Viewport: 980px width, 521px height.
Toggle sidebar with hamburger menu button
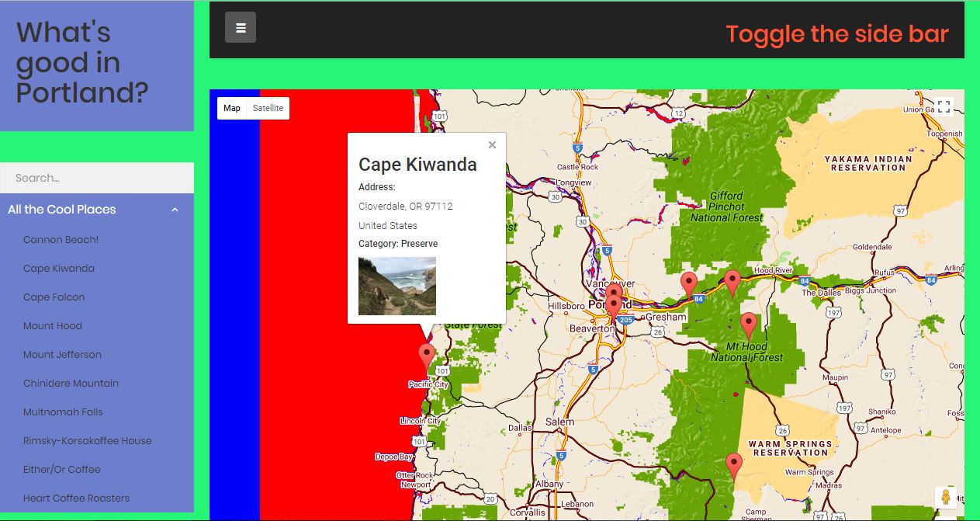click(241, 27)
